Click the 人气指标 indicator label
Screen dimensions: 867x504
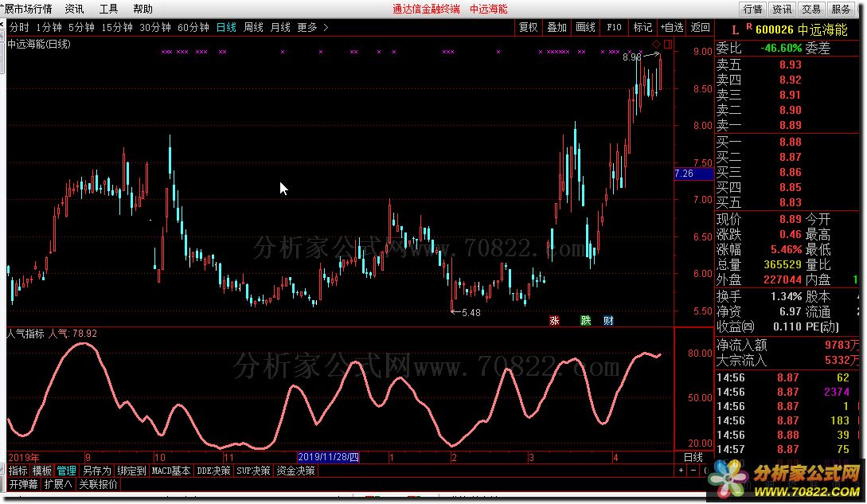point(25,334)
